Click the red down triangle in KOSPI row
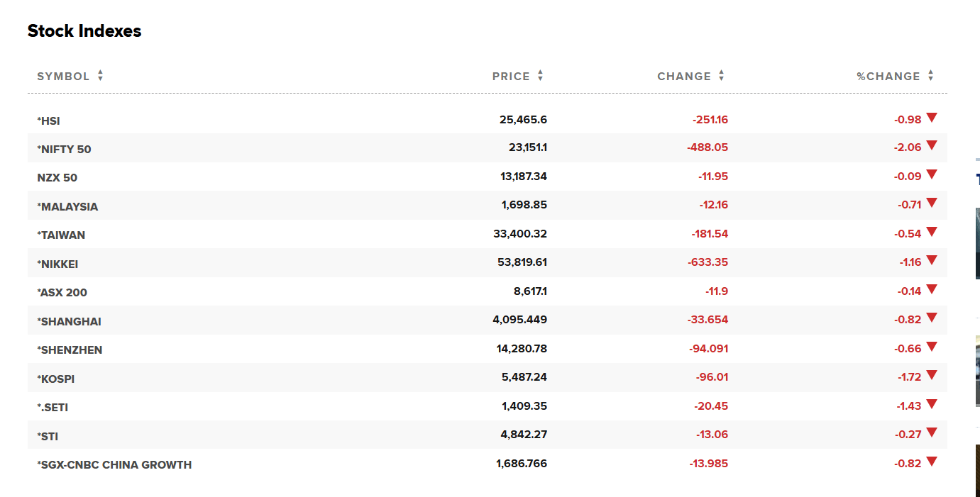 click(932, 376)
